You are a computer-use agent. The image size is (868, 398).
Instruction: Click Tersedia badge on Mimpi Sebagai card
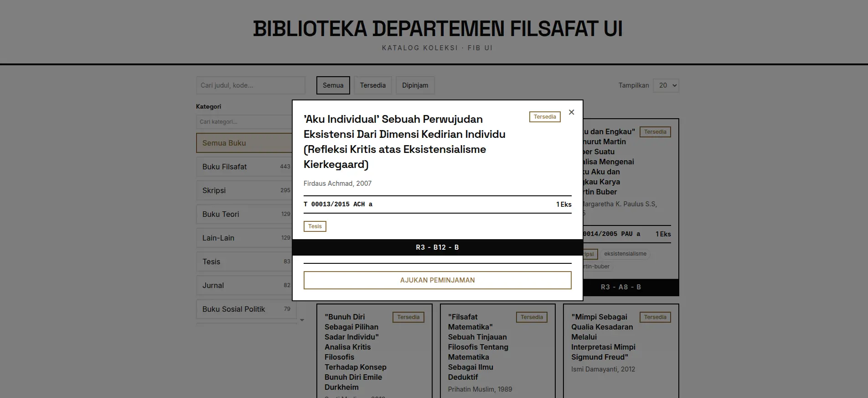point(655,317)
